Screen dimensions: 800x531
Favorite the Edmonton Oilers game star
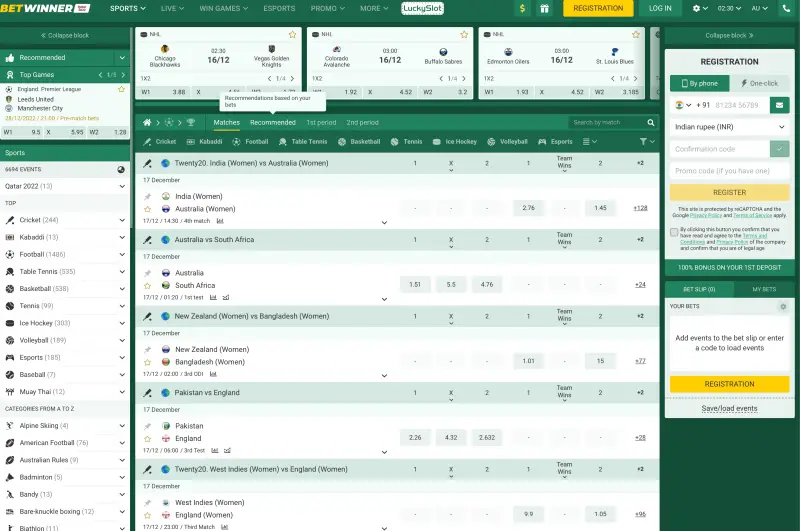(636, 35)
